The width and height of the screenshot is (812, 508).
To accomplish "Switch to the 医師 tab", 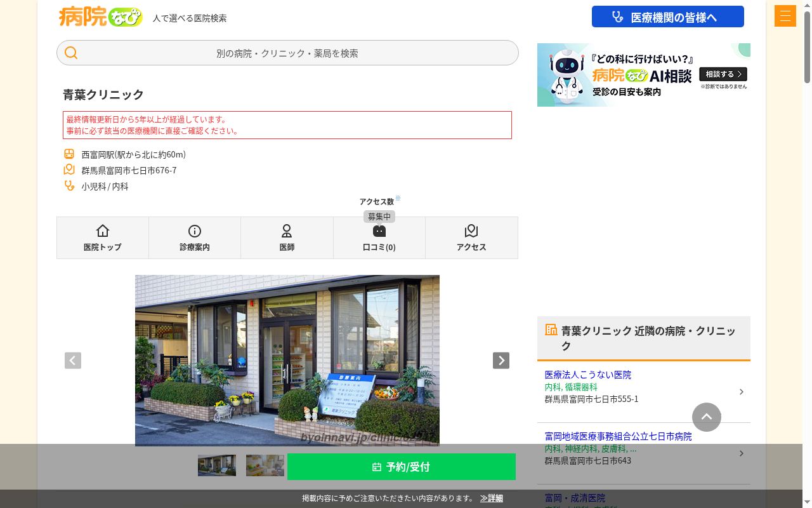I will 287,237.
